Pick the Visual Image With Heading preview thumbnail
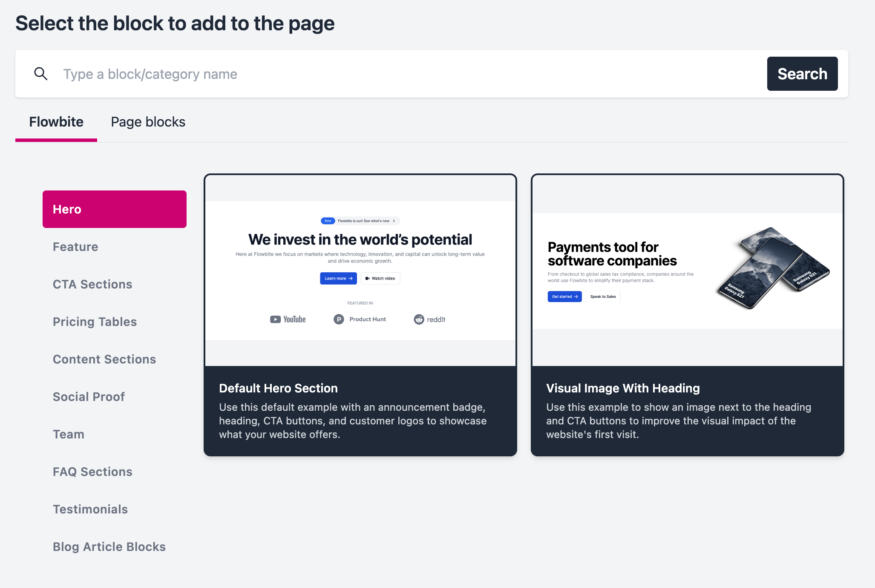The width and height of the screenshot is (875, 588). point(688,271)
